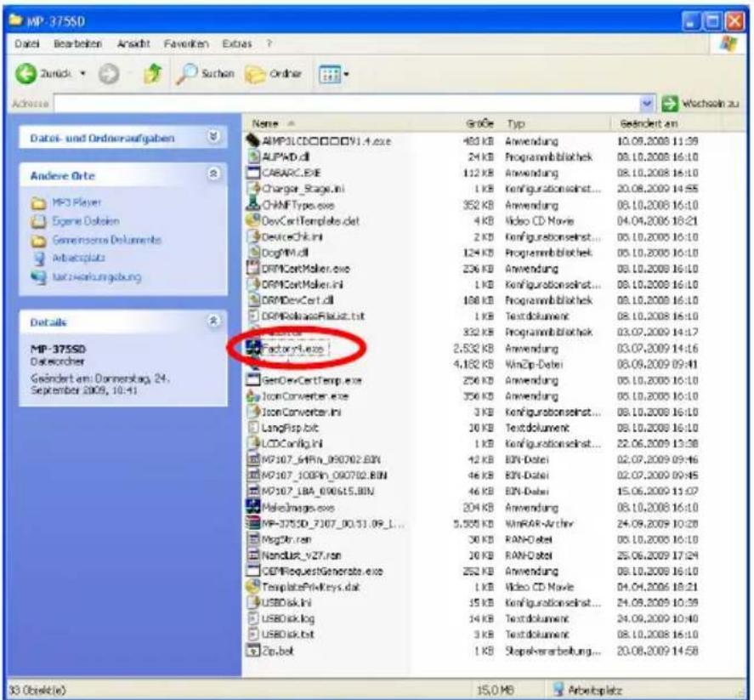754x700 pixels.
Task: Select file name M7107_64Pin_090702.BIN
Action: coord(320,459)
